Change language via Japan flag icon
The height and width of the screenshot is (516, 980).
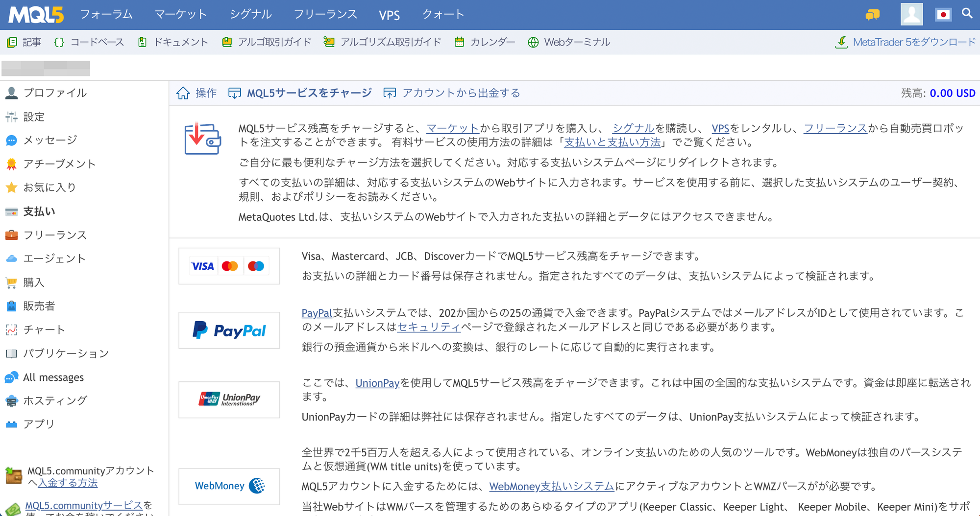[943, 15]
